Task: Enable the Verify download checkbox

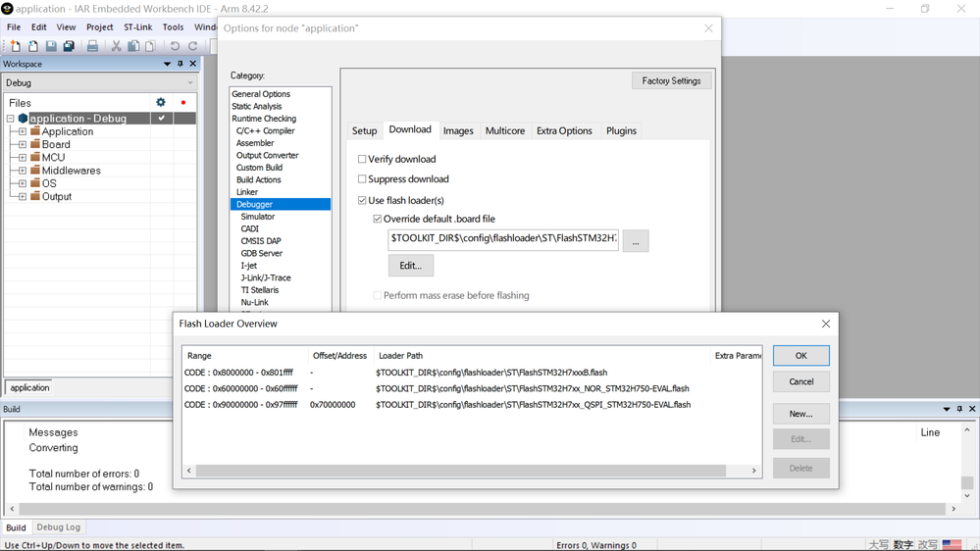Action: [362, 159]
